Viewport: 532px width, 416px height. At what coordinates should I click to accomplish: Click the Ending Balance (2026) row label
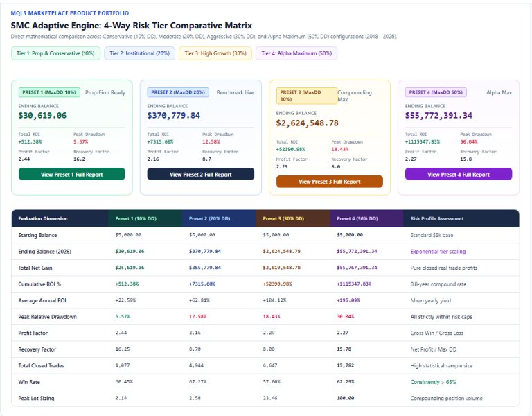click(45, 251)
